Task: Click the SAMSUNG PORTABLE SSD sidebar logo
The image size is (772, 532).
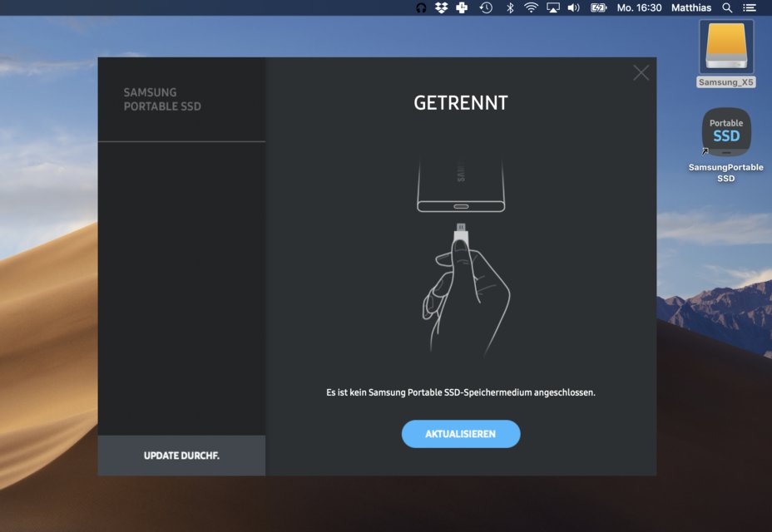Action: point(161,99)
